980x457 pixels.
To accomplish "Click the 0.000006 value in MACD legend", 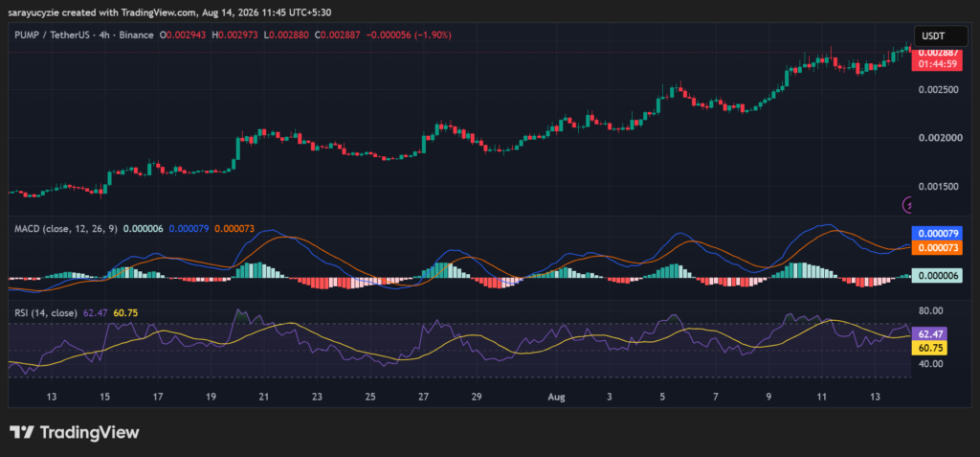I will pyautogui.click(x=144, y=229).
